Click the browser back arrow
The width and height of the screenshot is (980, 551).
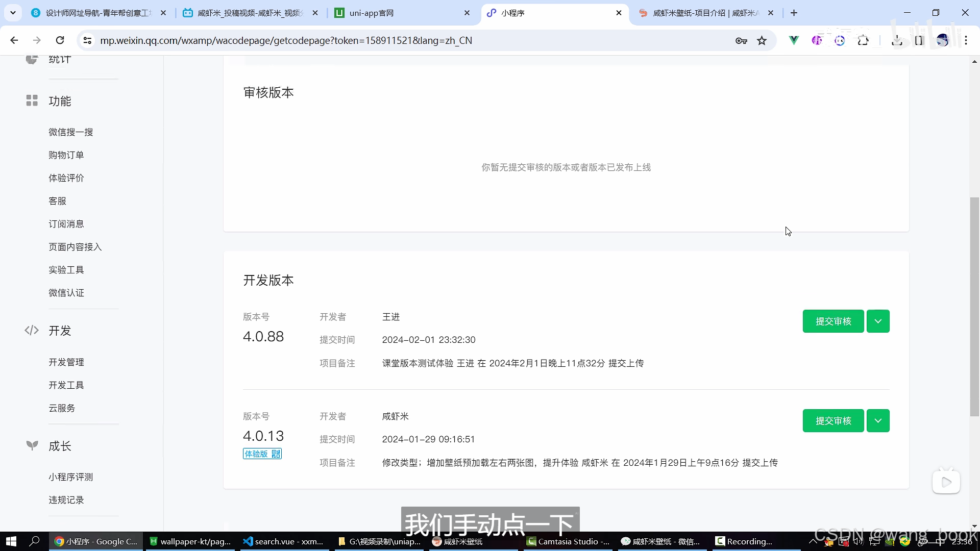point(14,40)
